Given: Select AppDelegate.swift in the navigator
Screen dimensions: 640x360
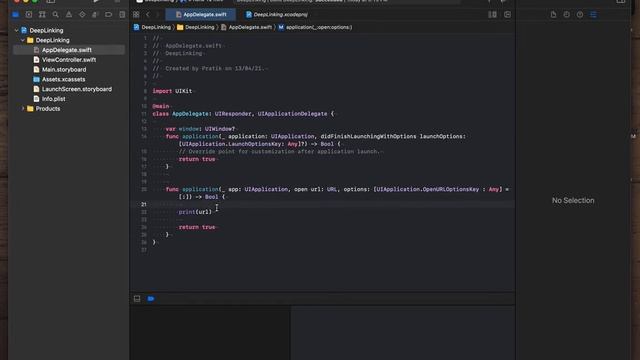Looking at the screenshot, I should [69, 50].
